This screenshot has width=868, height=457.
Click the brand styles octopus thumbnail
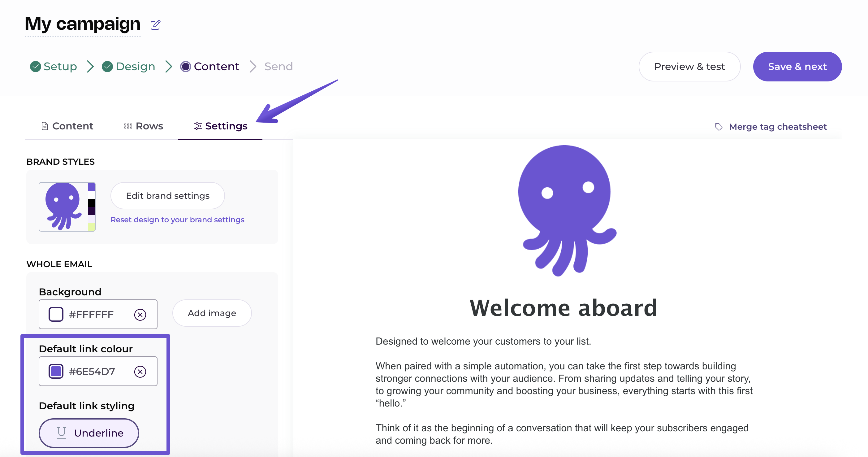(67, 207)
